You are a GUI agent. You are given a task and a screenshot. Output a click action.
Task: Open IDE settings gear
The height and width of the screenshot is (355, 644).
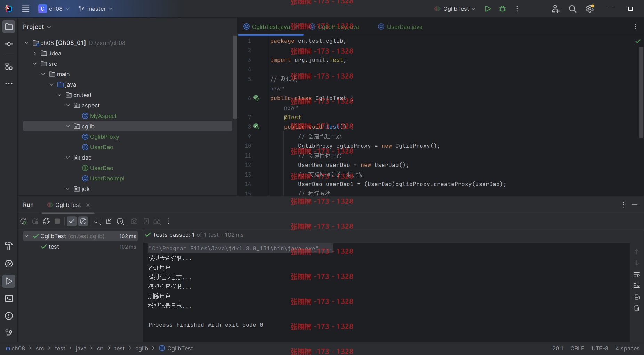tap(590, 9)
